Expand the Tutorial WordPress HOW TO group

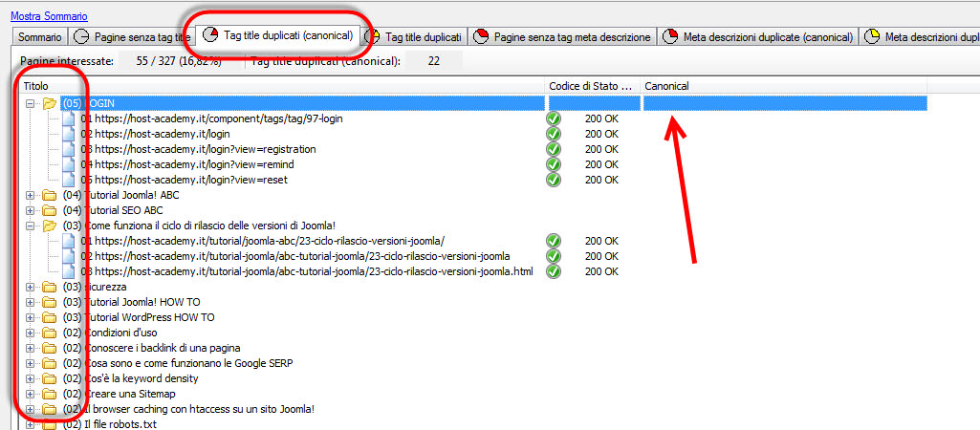30,317
